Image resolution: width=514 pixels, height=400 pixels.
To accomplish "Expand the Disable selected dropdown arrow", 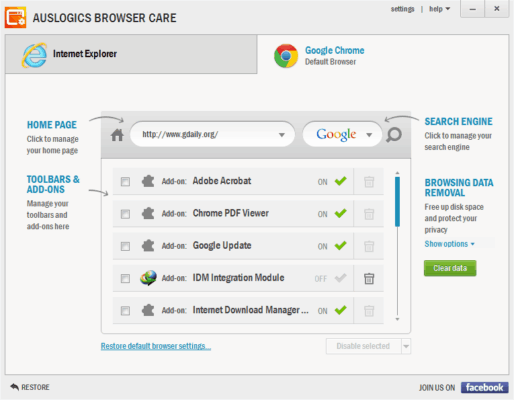I will pyautogui.click(x=406, y=346).
